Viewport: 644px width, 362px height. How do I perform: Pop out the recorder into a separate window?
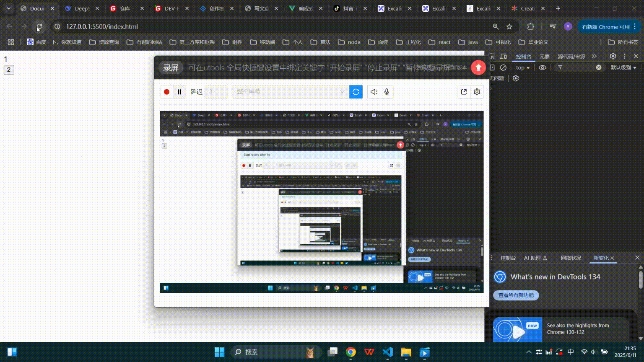click(463, 92)
